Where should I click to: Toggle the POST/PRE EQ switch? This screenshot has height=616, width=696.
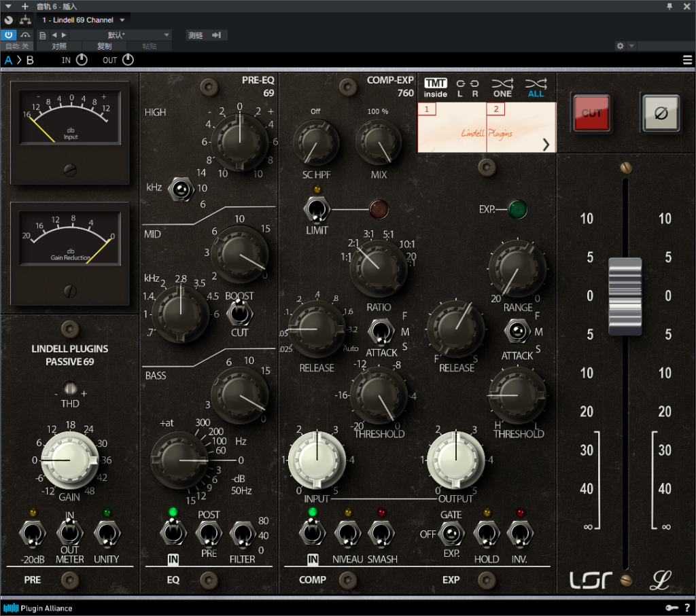[x=209, y=534]
